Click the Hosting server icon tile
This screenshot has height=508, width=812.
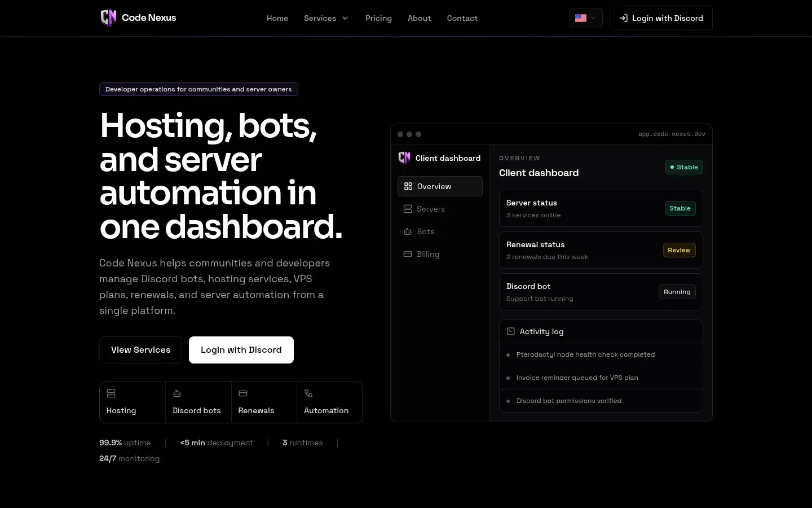click(111, 393)
